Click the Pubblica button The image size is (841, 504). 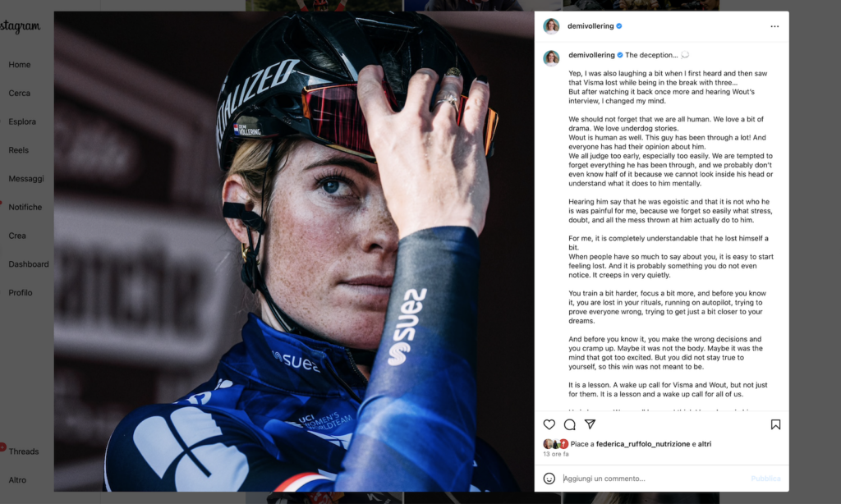tap(766, 479)
